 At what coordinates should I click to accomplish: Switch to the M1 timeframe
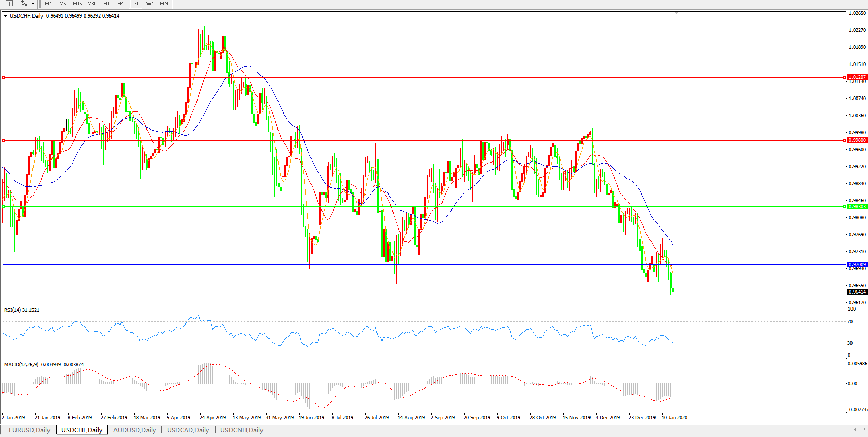(x=48, y=4)
